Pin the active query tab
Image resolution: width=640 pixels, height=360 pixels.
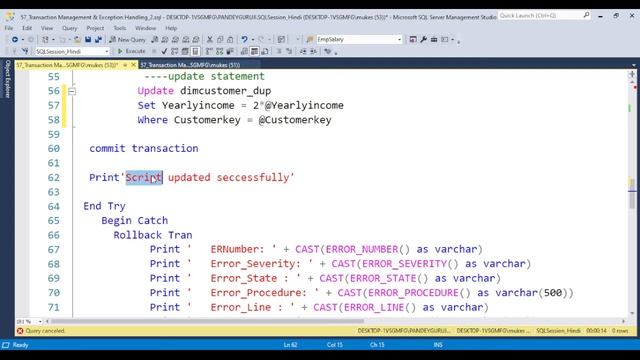pyautogui.click(x=125, y=65)
